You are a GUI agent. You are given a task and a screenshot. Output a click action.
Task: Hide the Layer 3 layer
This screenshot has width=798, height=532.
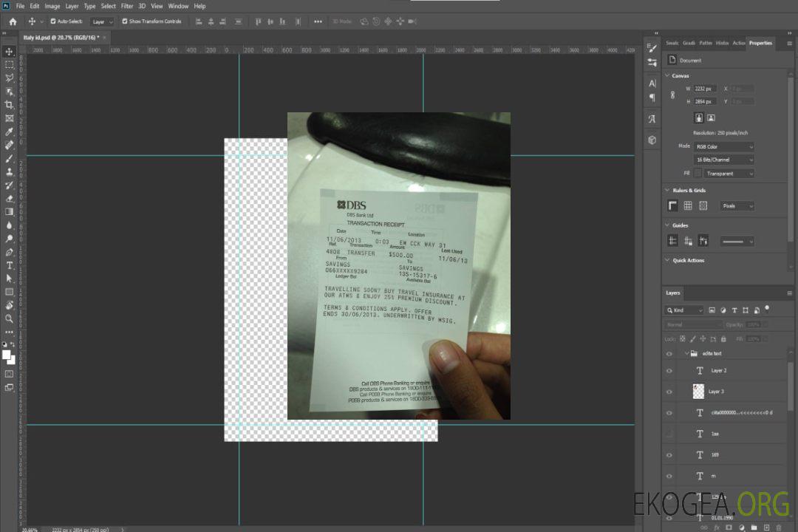(669, 392)
